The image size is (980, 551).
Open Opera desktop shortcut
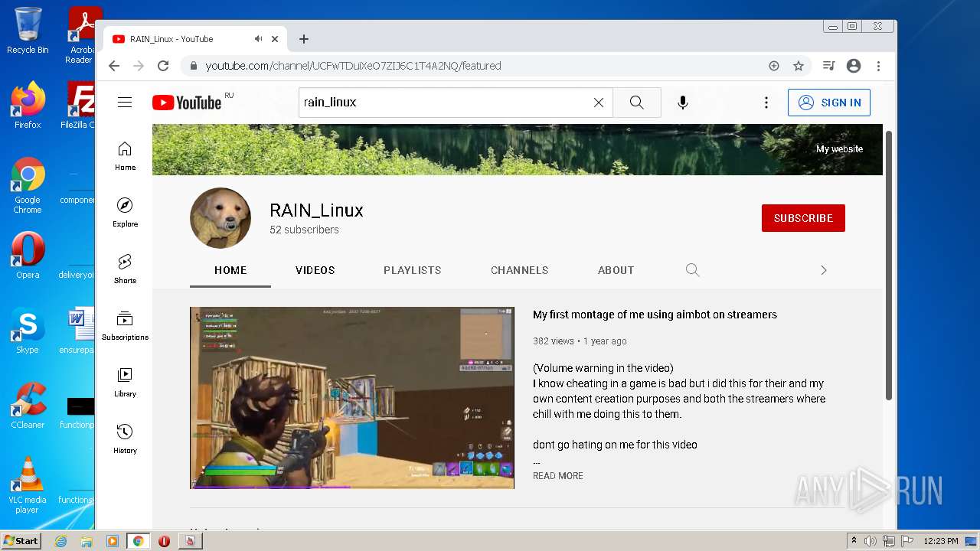[x=28, y=255]
